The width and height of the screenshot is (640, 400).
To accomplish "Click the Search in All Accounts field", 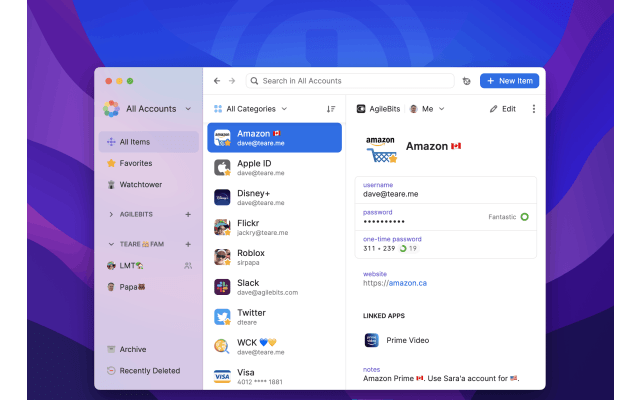I will pos(350,81).
